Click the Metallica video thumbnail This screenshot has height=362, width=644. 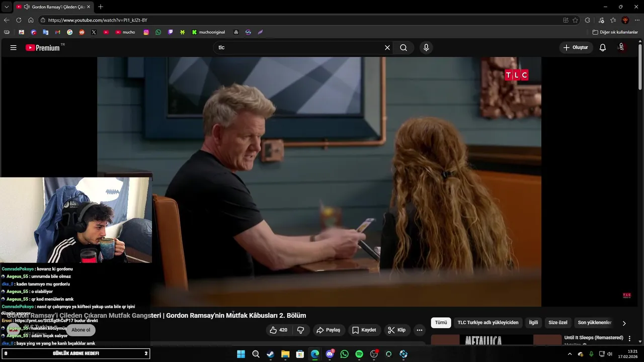[496, 340]
